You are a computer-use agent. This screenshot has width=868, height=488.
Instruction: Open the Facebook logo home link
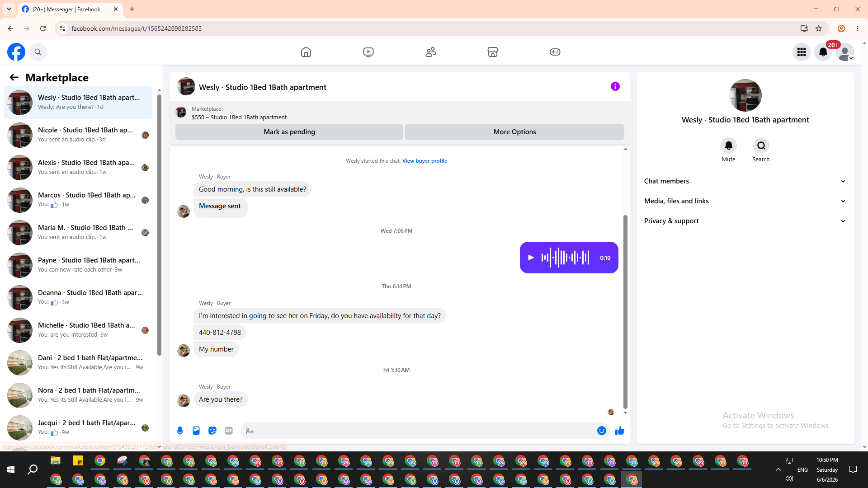[x=16, y=52]
